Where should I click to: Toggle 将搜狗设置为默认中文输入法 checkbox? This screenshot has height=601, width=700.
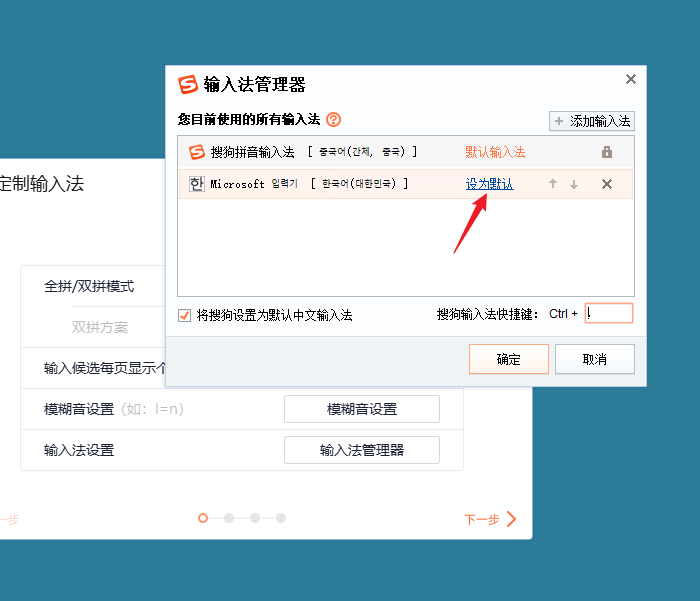[x=184, y=315]
